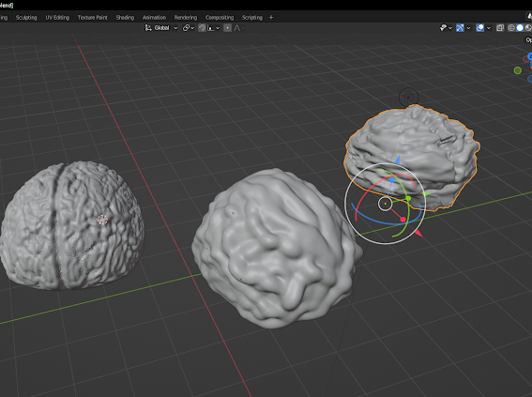
Task: Open the Texture Paint workspace
Action: (92, 17)
